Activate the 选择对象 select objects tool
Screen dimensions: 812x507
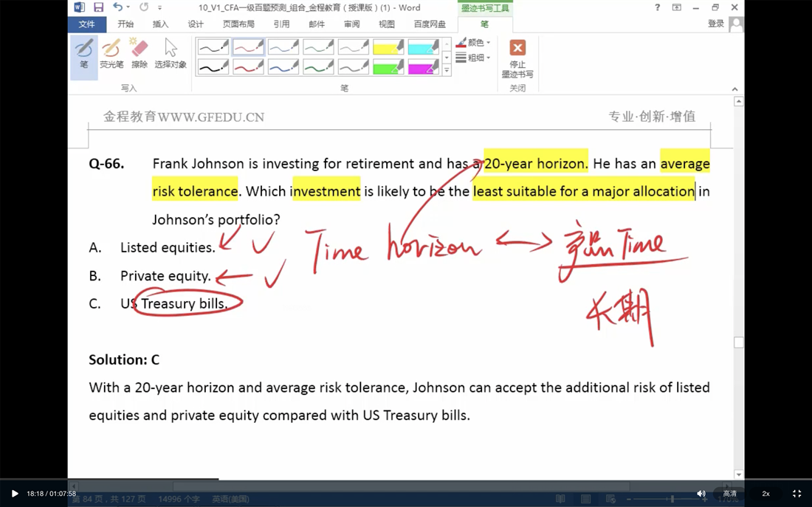[x=171, y=55]
